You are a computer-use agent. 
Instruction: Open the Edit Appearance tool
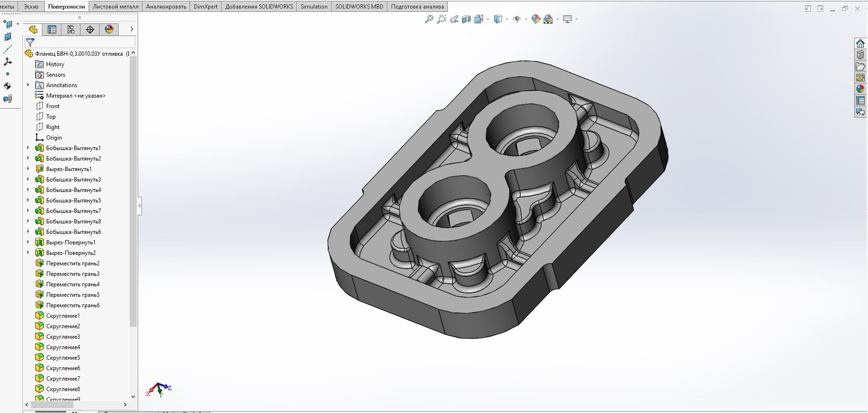(535, 19)
